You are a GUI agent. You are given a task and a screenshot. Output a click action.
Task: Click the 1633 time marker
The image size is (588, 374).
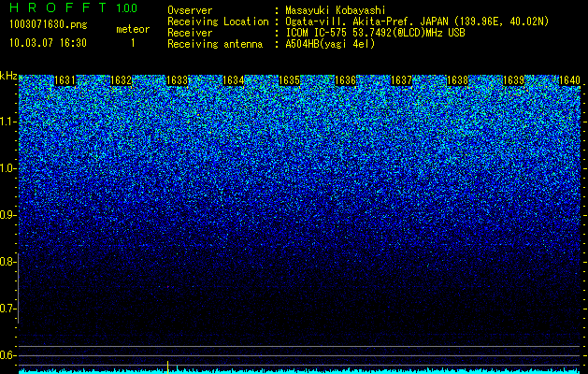[x=177, y=80]
